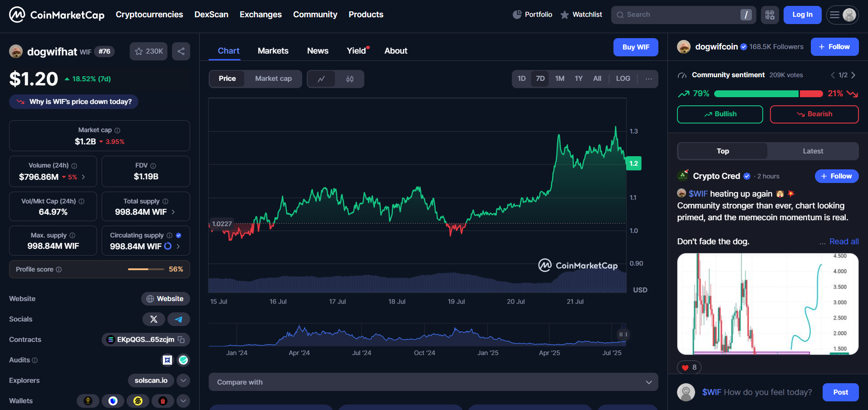Image resolution: width=868 pixels, height=410 pixels.
Task: Show Market cap info tooltip icon
Action: tap(118, 130)
